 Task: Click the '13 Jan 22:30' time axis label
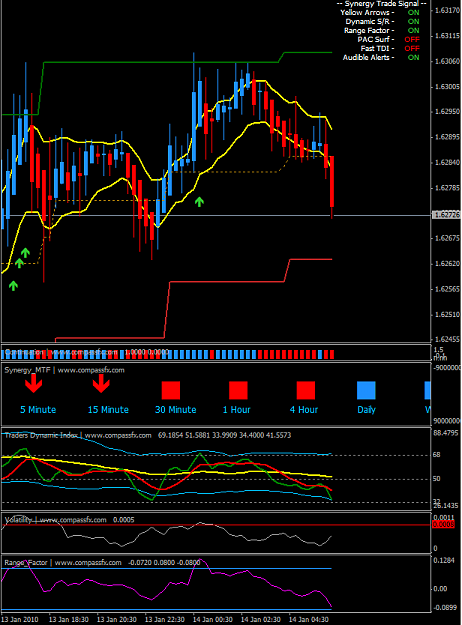[x=164, y=619]
